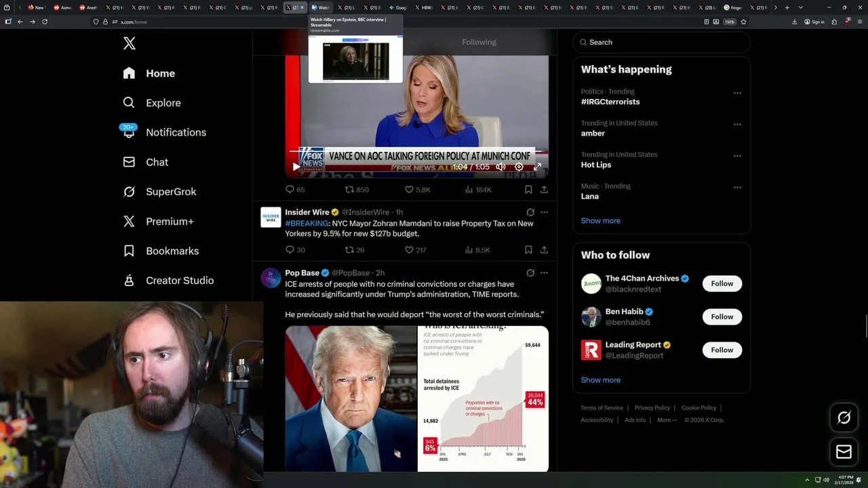Repost the Insider Wire post
The image size is (868, 488).
[355, 250]
